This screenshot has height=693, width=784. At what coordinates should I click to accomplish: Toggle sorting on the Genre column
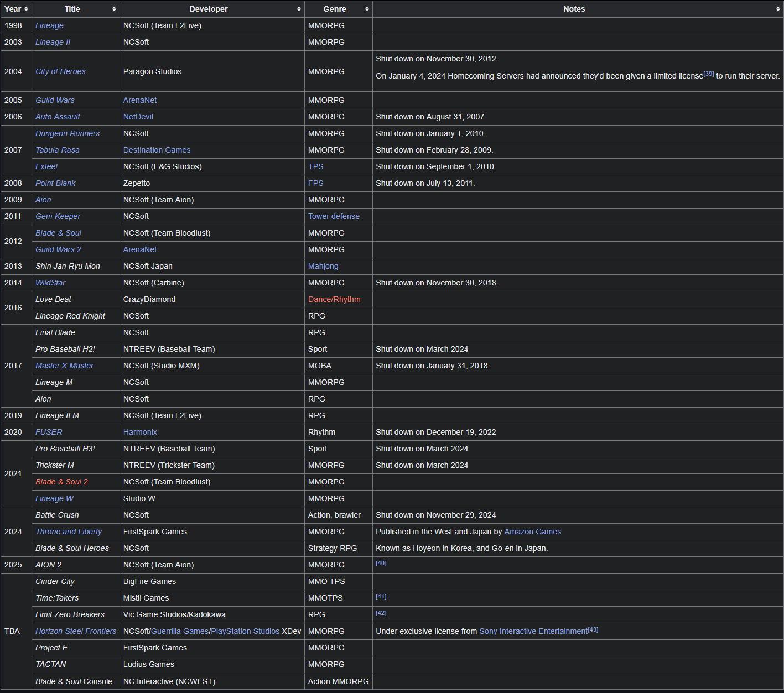[367, 9]
